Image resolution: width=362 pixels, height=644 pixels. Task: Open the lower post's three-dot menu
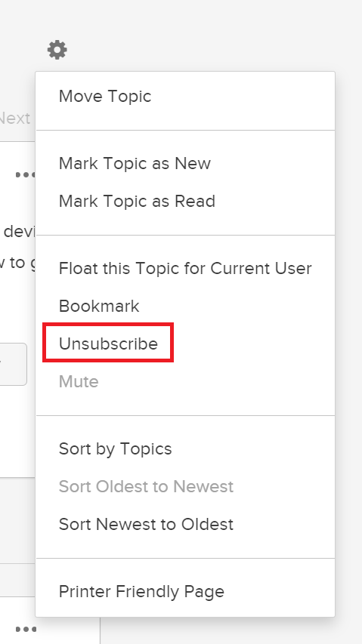pyautogui.click(x=26, y=629)
